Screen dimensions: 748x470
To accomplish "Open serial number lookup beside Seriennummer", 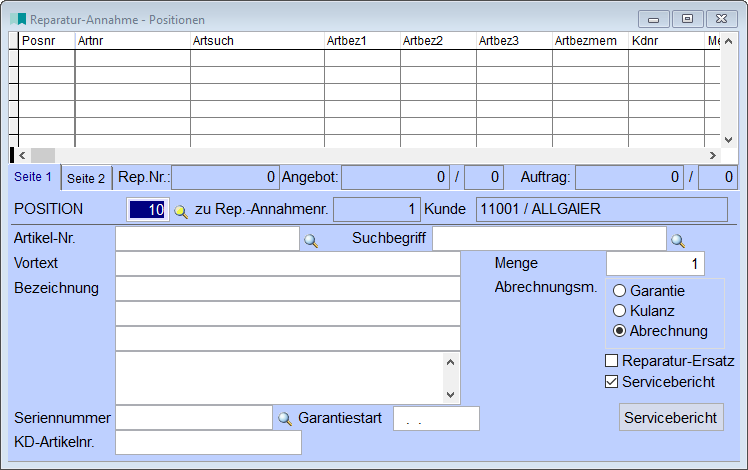I will [x=285, y=419].
